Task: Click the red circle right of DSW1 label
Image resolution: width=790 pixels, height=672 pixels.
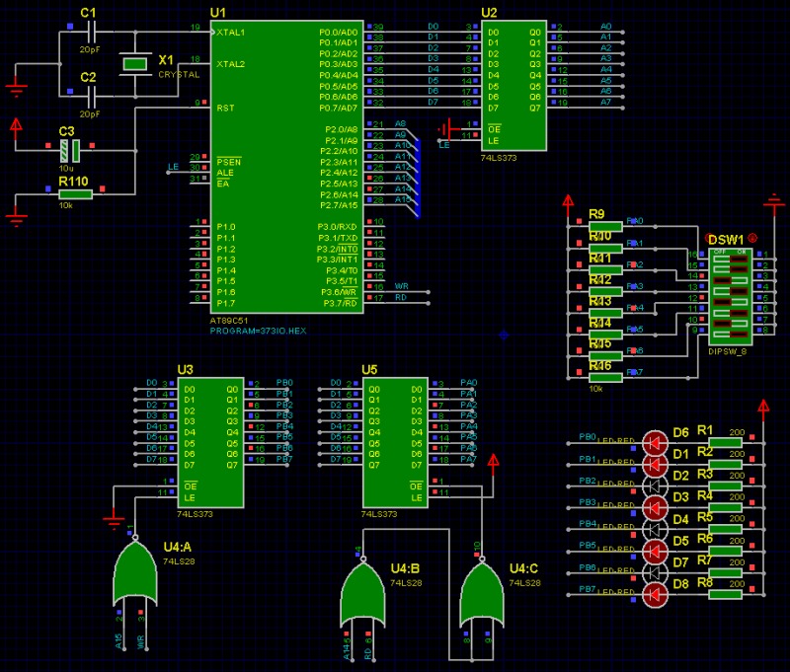Action: (753, 238)
